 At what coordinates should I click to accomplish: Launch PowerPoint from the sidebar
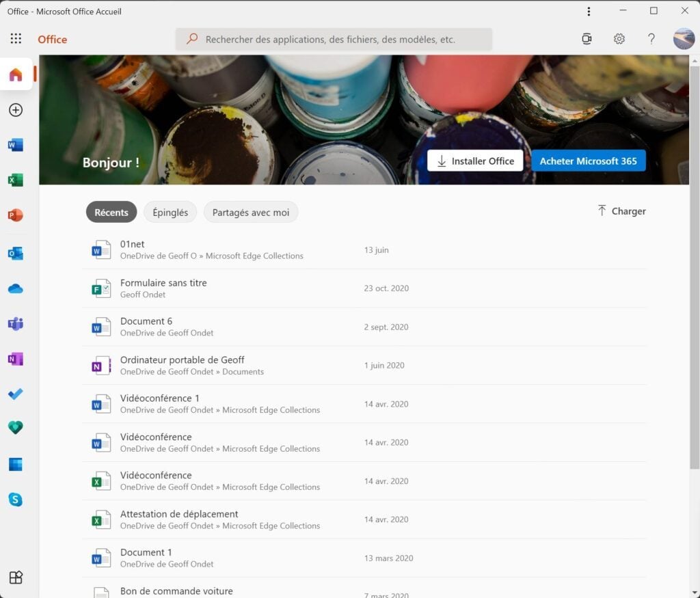pyautogui.click(x=16, y=215)
